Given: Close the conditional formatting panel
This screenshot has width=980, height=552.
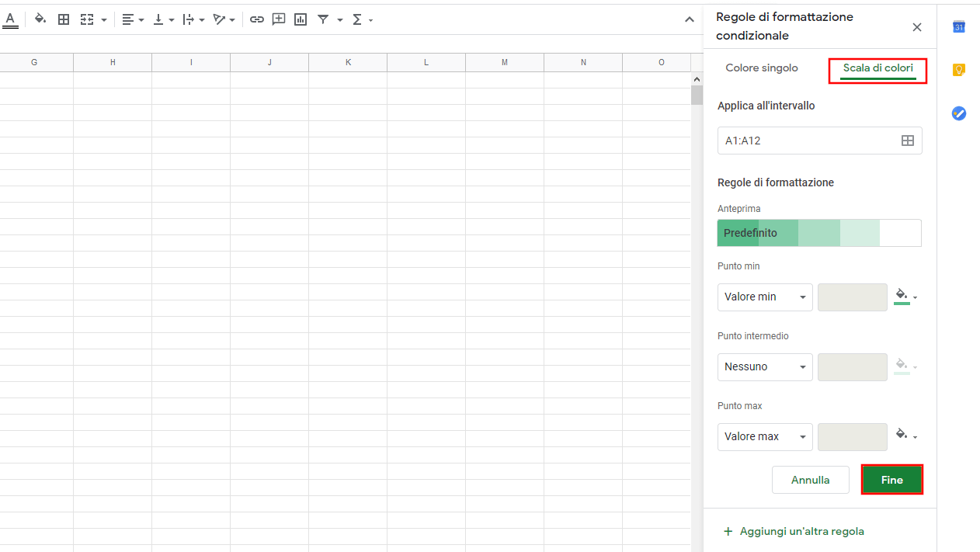Looking at the screenshot, I should [917, 27].
